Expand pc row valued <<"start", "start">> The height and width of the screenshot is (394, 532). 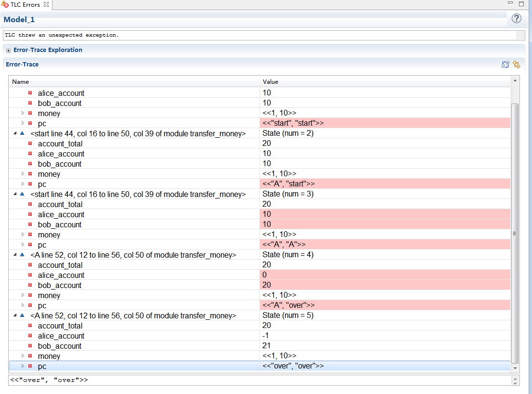23,123
